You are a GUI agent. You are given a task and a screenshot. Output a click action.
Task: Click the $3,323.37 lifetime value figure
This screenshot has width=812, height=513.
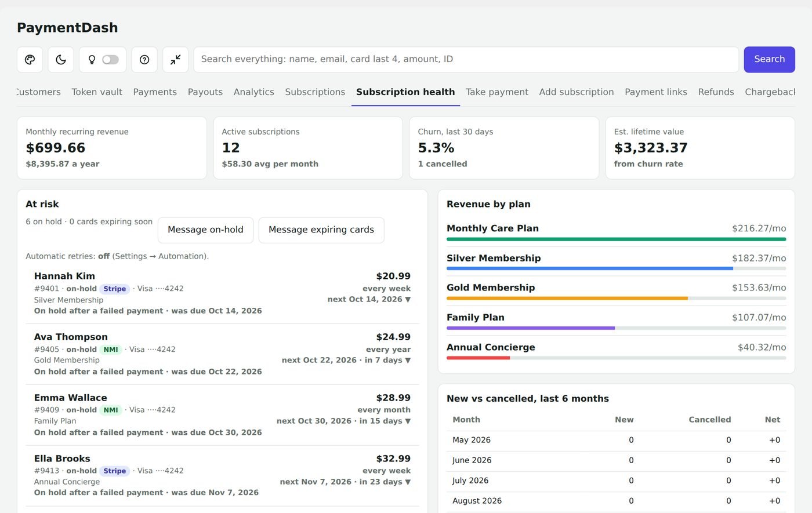click(x=651, y=148)
